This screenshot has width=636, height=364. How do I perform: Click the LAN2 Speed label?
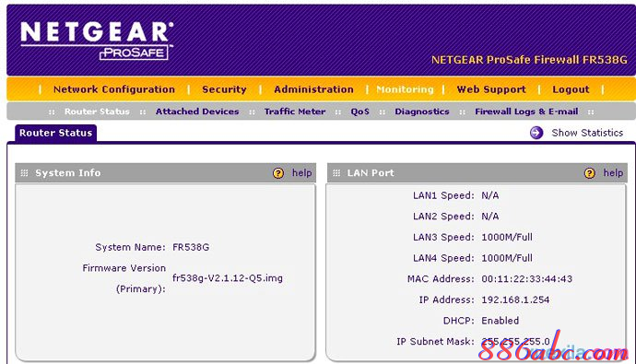click(443, 216)
